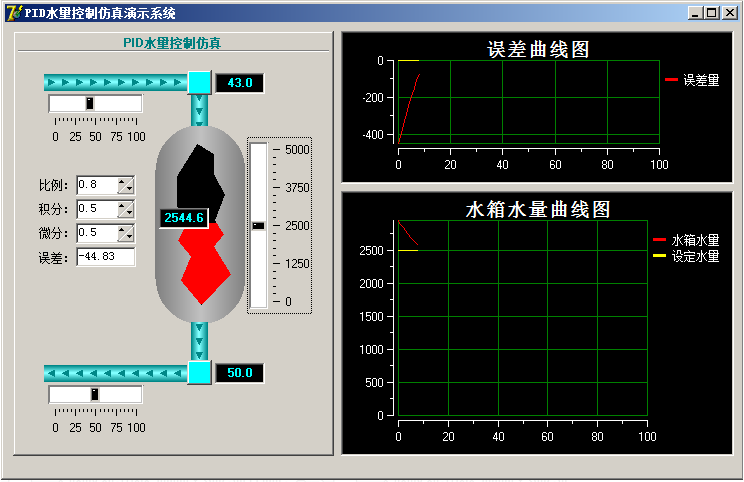This screenshot has height=482, width=744.
Task: Click the inlet flow display 43.0
Action: tap(240, 83)
